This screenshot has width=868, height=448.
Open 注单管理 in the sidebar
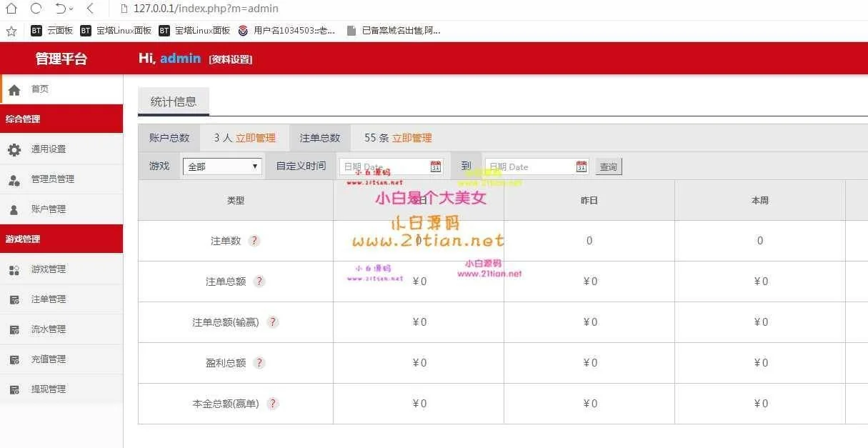pyautogui.click(x=49, y=299)
